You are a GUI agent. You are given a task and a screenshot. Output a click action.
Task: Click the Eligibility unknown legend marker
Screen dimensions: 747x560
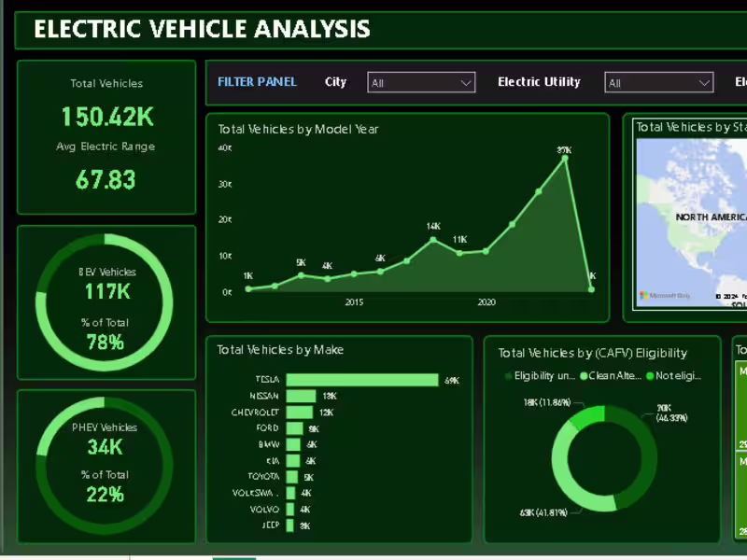(508, 376)
